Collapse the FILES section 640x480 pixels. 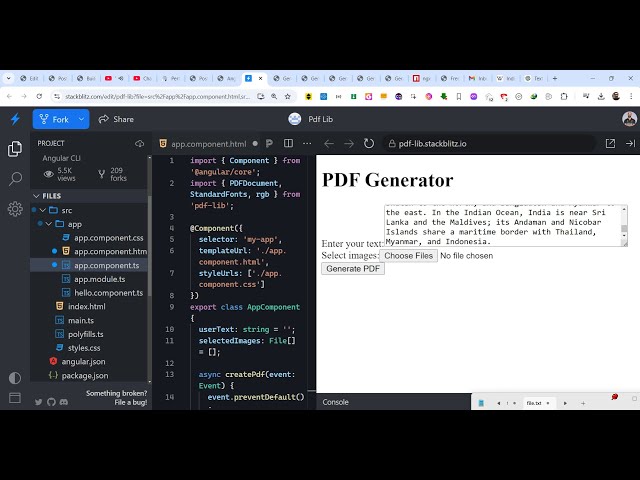(37, 196)
